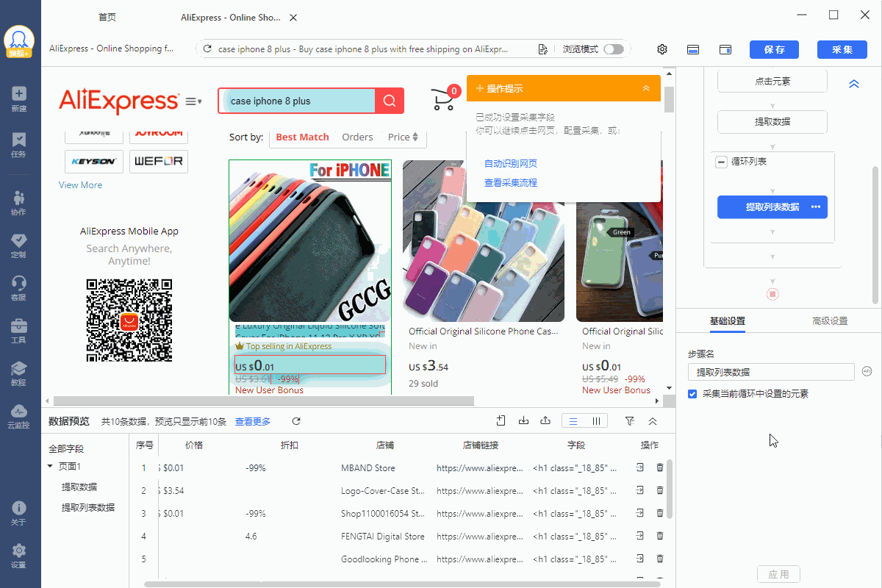Click the export icon on Logo-Cover-Case row

(x=640, y=490)
